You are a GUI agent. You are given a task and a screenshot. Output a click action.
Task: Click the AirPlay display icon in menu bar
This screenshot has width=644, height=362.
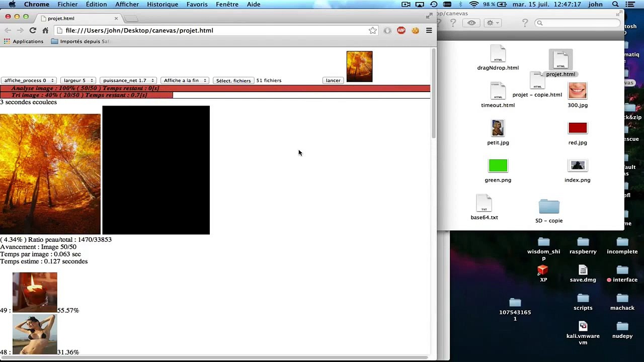[x=420, y=5]
